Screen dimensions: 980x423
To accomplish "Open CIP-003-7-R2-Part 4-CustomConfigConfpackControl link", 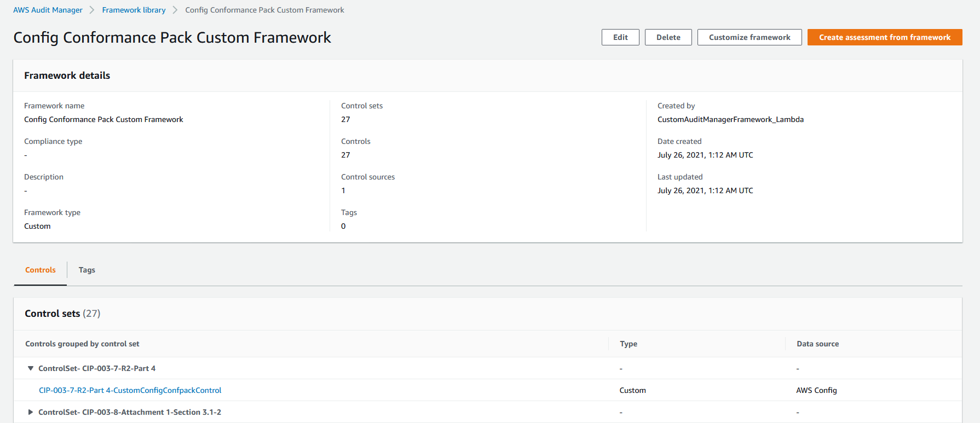I will coord(130,390).
